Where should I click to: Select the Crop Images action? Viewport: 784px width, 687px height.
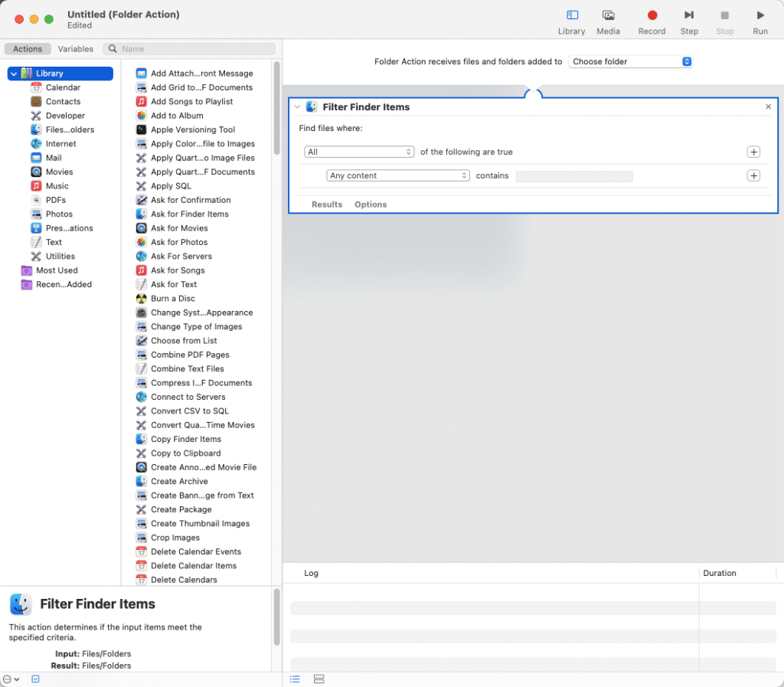168,538
